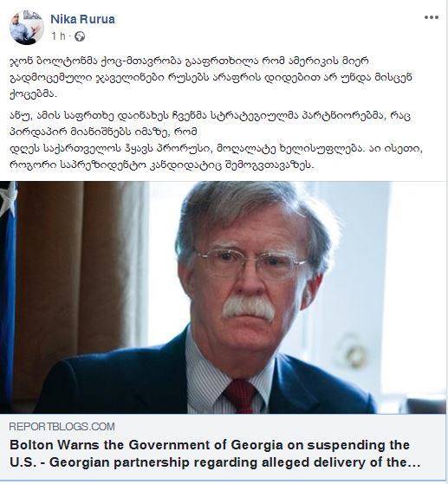Click the truncated ellipsis ending the headline

[x=414, y=463]
